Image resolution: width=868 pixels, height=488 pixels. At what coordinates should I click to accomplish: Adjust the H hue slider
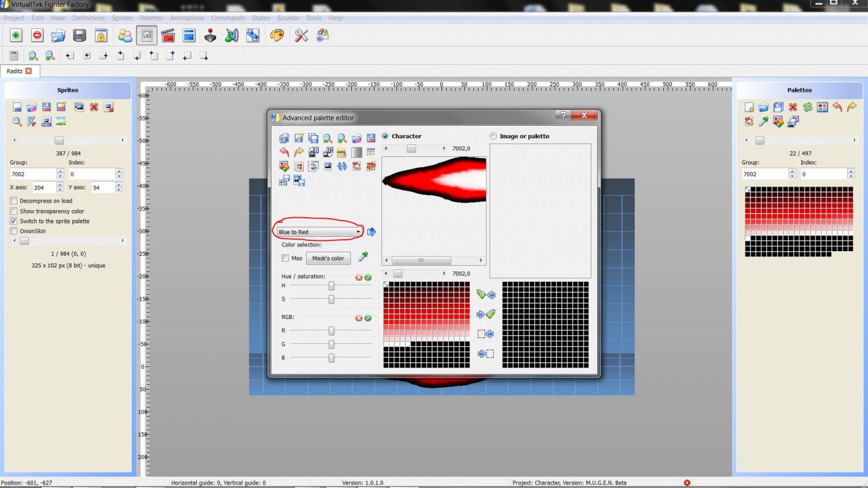[331, 286]
